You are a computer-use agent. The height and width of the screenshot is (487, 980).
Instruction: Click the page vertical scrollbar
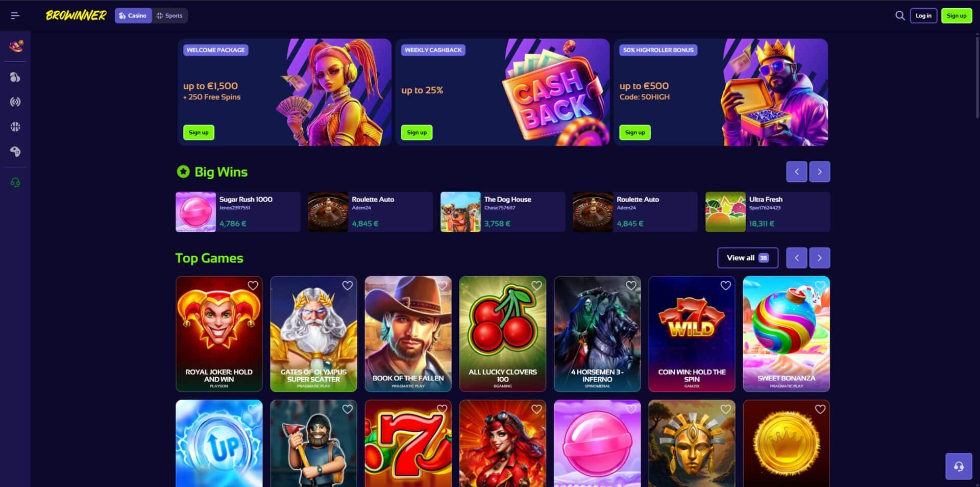(977, 77)
